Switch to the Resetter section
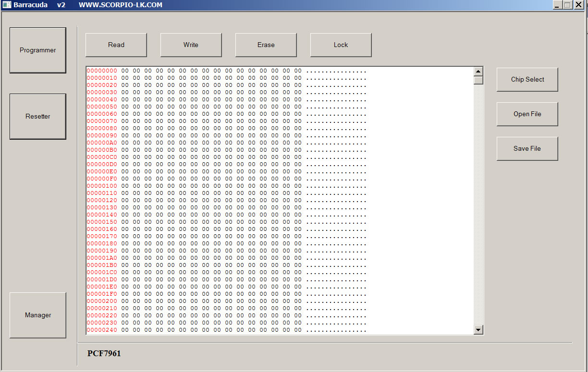This screenshot has height=372, width=588. pyautogui.click(x=37, y=116)
